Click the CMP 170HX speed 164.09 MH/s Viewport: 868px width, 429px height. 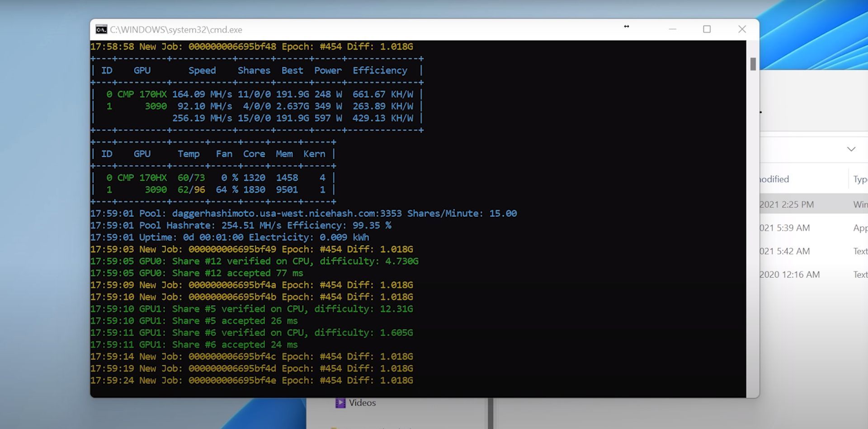coord(202,94)
